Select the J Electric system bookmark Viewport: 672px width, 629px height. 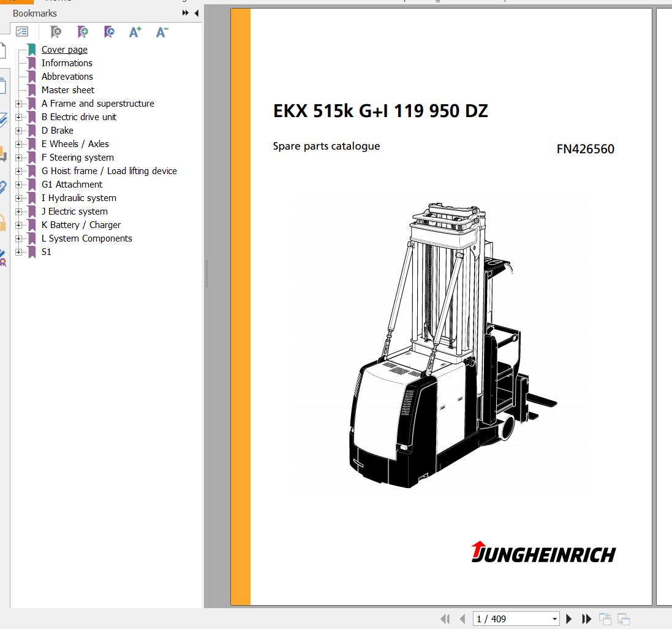tap(75, 212)
